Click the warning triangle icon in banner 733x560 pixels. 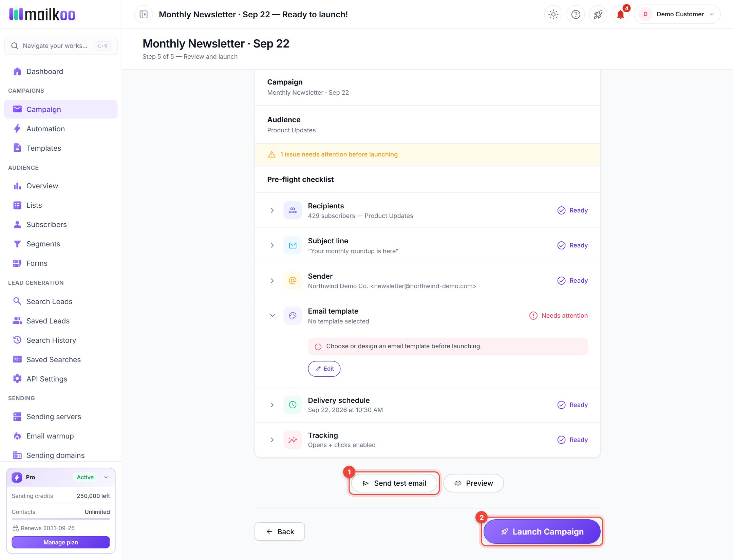[x=272, y=154]
